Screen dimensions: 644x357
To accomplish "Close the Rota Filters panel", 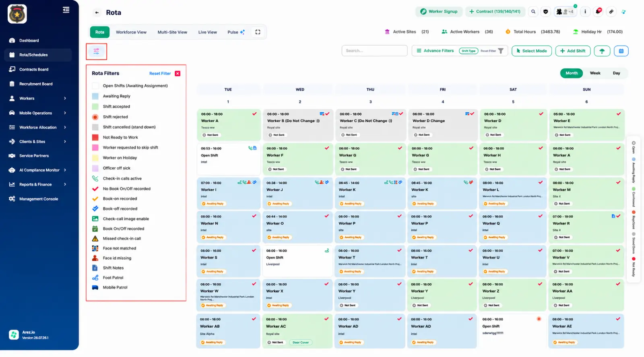I will 178,74.
